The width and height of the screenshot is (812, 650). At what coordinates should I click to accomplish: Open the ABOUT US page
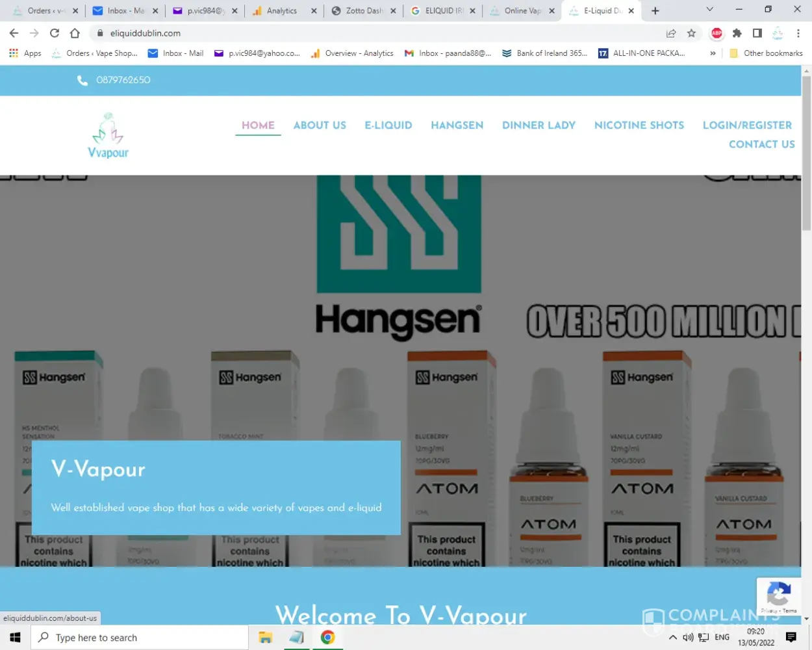point(320,125)
